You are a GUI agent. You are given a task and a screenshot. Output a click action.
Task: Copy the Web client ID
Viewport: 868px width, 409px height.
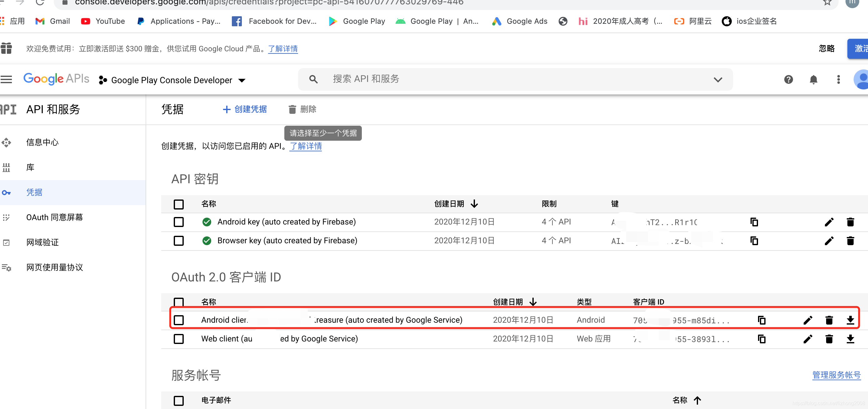[761, 339]
